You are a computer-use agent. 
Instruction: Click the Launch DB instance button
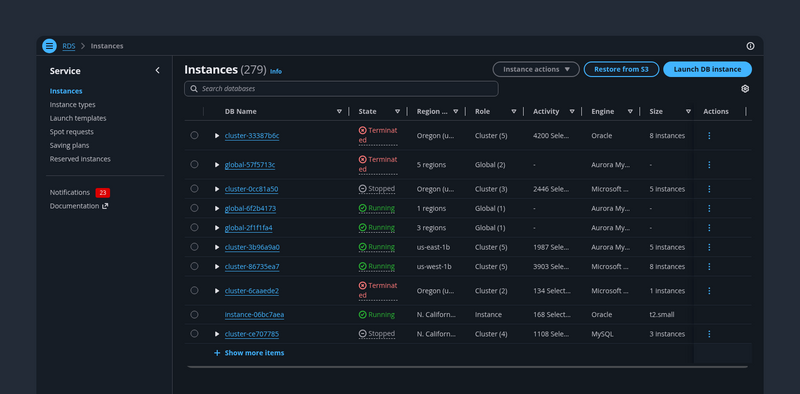[707, 69]
